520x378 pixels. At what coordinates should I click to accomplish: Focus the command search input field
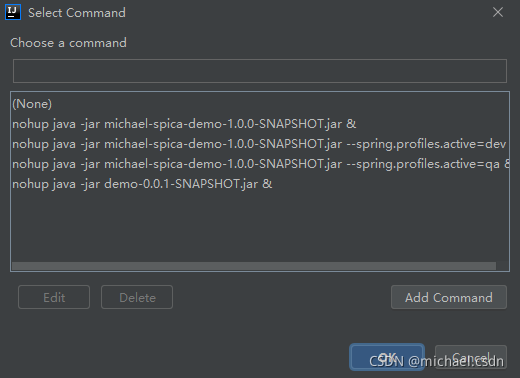[260, 71]
